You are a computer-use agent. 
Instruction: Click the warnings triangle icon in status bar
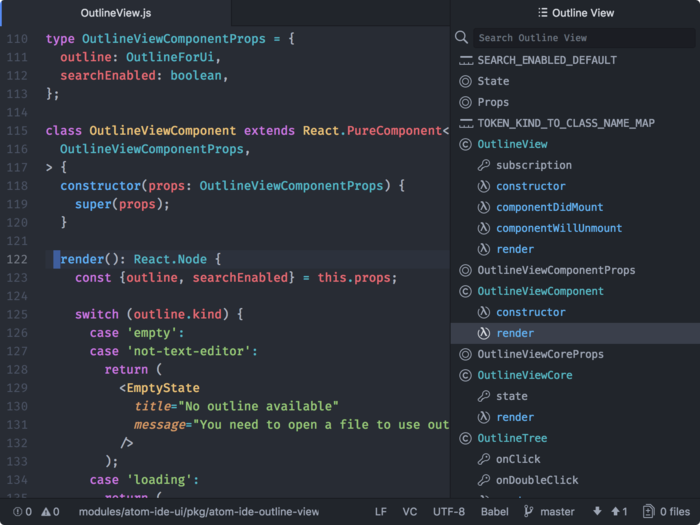pyautogui.click(x=46, y=512)
